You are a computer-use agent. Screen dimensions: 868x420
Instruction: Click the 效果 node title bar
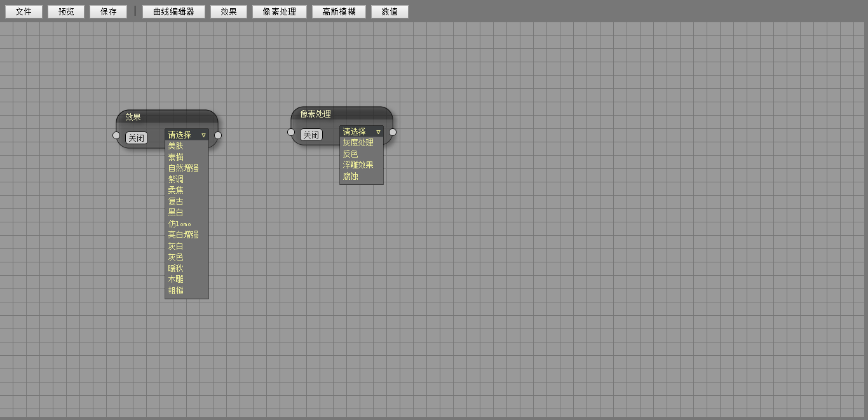point(167,117)
